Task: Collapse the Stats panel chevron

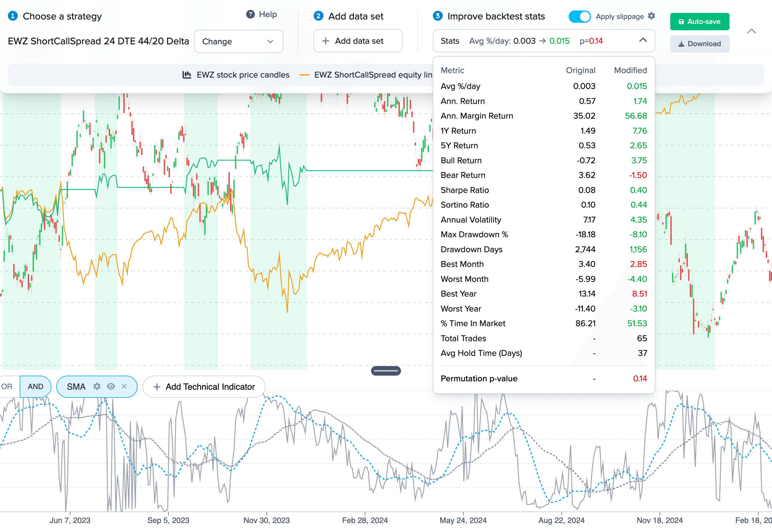Action: pos(643,40)
